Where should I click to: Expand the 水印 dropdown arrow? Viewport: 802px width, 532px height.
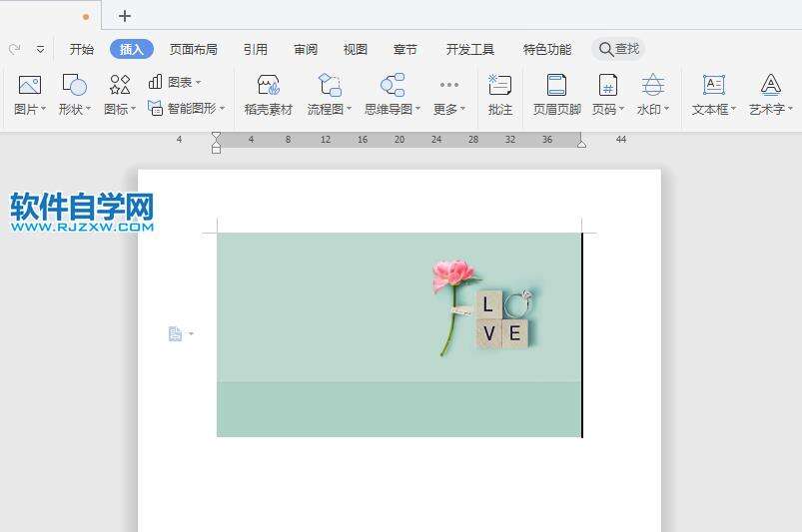[666, 109]
